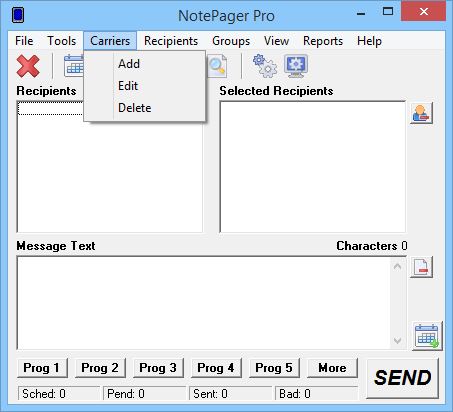453x412 pixels.
Task: Open the Groups menu
Action: coord(231,41)
